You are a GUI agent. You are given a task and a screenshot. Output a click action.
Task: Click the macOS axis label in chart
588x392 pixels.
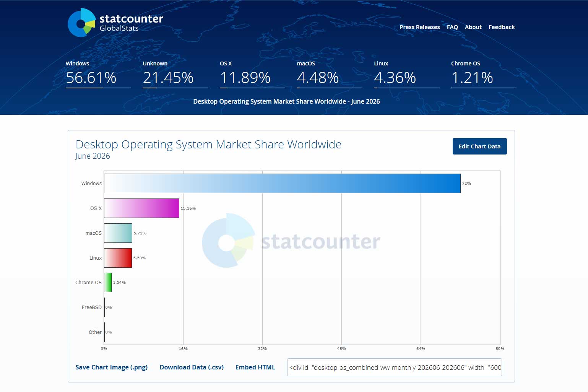click(93, 233)
